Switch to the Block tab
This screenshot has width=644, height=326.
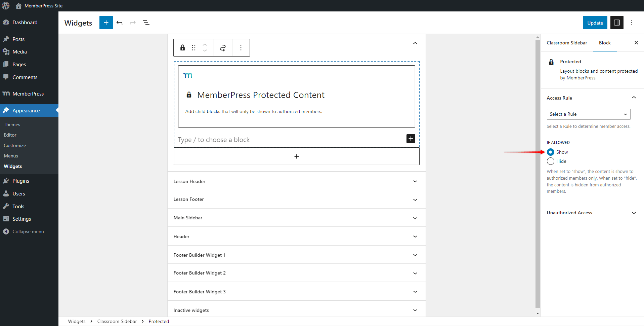605,43
